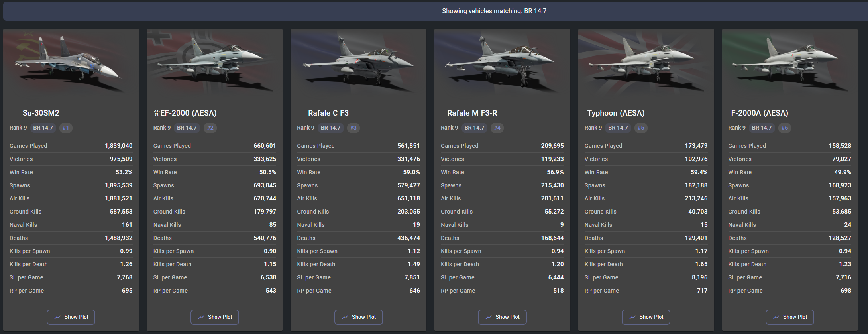
Task: Click the BR 14.7 badge on Rafale M F3-R
Action: pos(474,128)
